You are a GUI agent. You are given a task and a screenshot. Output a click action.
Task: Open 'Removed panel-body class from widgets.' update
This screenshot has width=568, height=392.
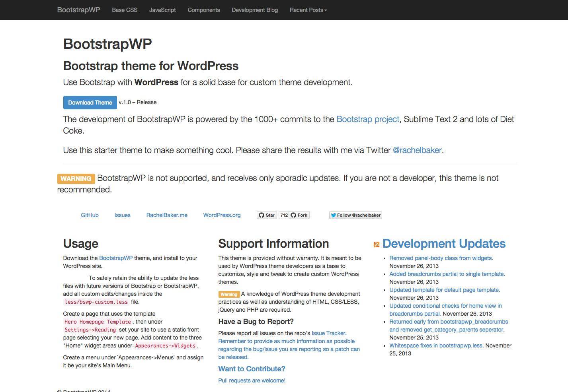[x=441, y=258]
